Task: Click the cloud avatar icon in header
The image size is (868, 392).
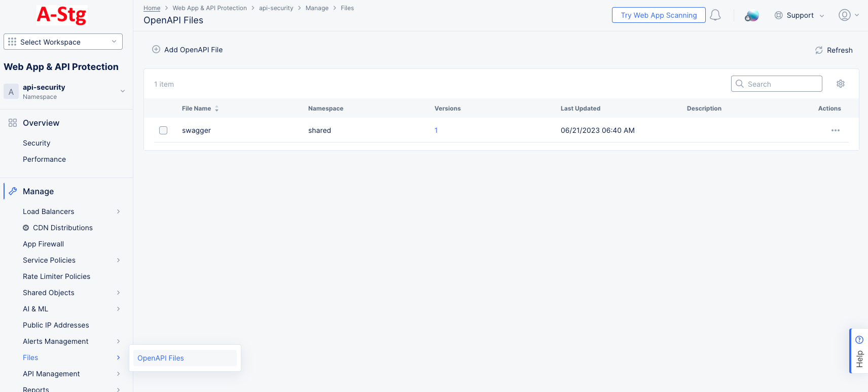Action: (x=751, y=16)
